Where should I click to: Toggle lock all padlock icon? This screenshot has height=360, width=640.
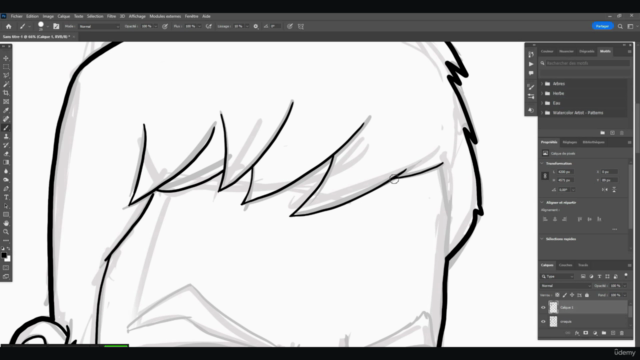click(x=587, y=295)
